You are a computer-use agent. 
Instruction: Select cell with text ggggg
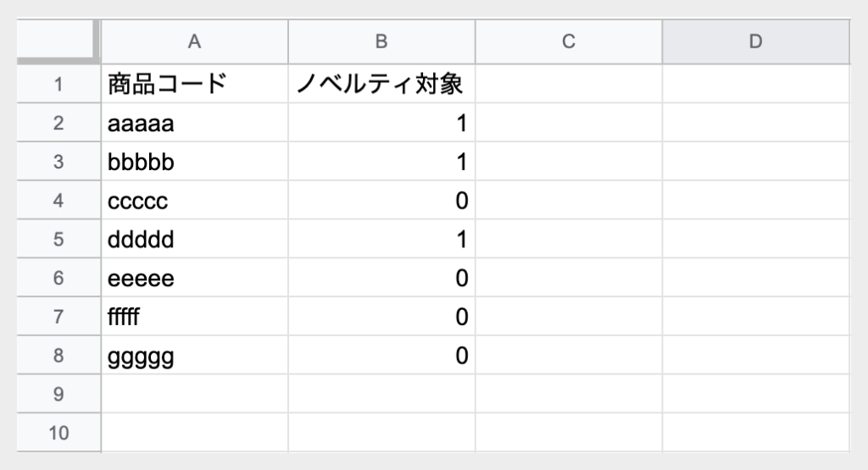tap(194, 355)
